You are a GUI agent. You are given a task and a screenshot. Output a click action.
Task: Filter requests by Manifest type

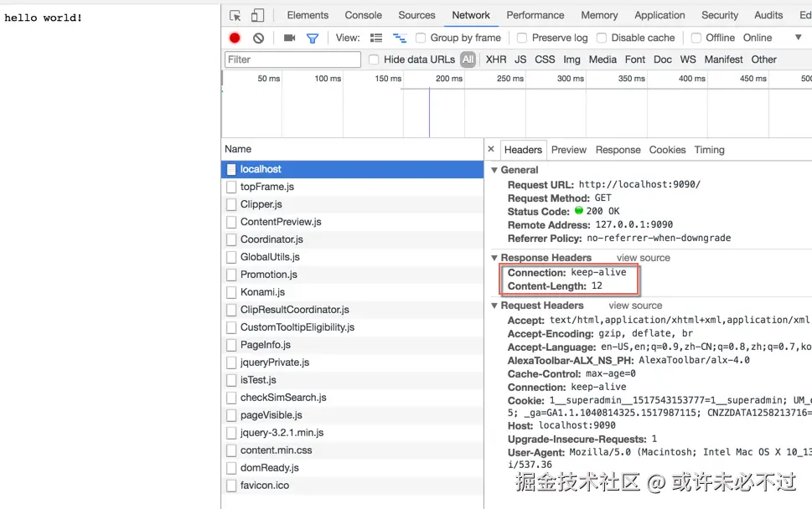(723, 59)
